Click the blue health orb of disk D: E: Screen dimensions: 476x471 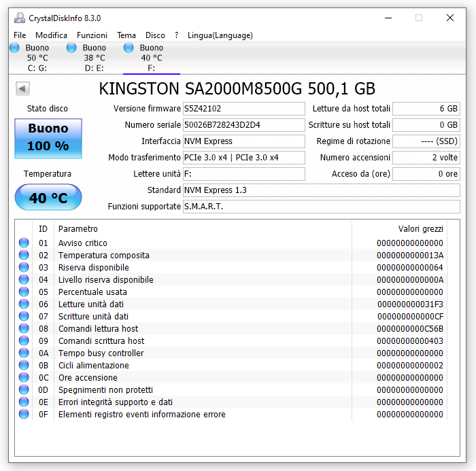point(71,48)
